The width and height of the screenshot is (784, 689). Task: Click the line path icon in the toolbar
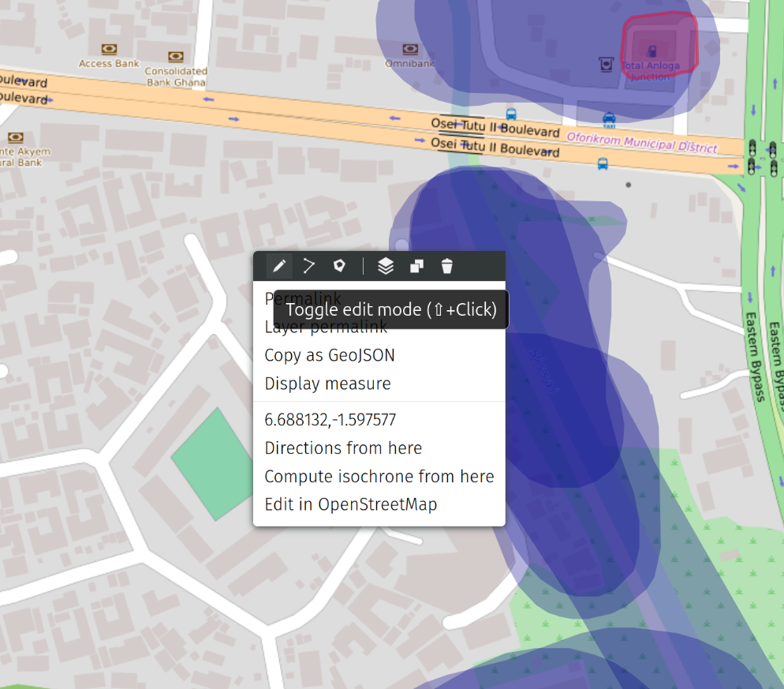tap(309, 266)
